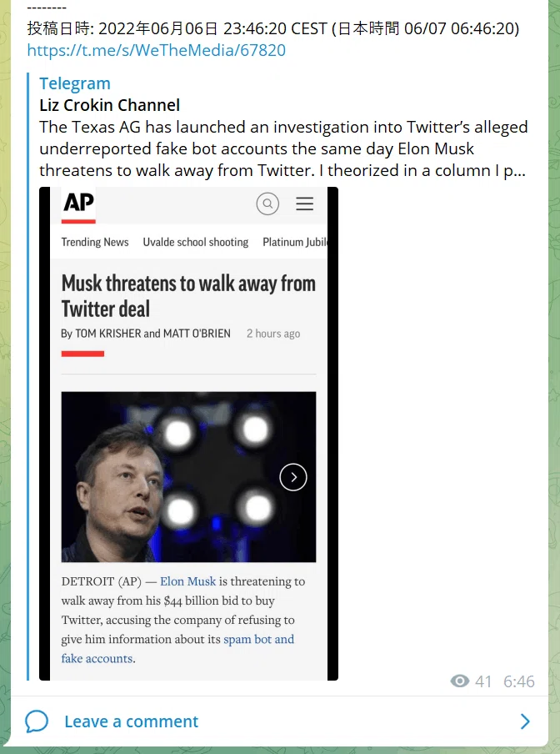Click the chevron beside Leave a comment
Screen dimensions: 560x754
click(525, 721)
